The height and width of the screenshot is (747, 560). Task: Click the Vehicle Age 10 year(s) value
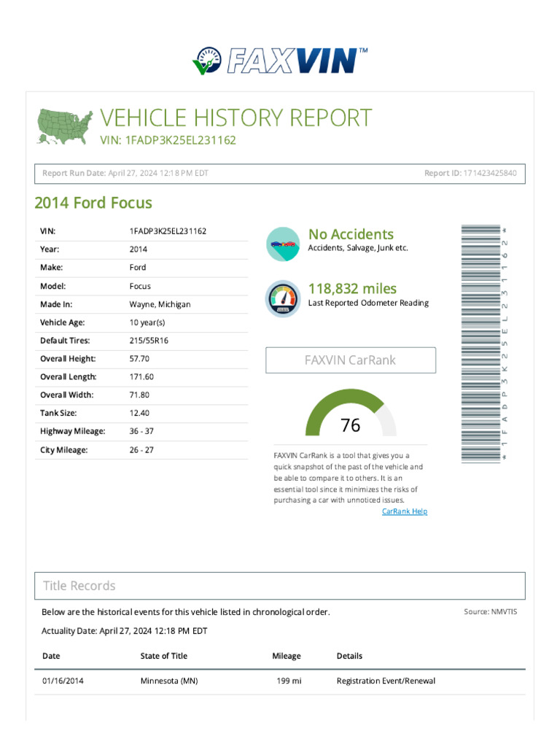click(x=147, y=322)
